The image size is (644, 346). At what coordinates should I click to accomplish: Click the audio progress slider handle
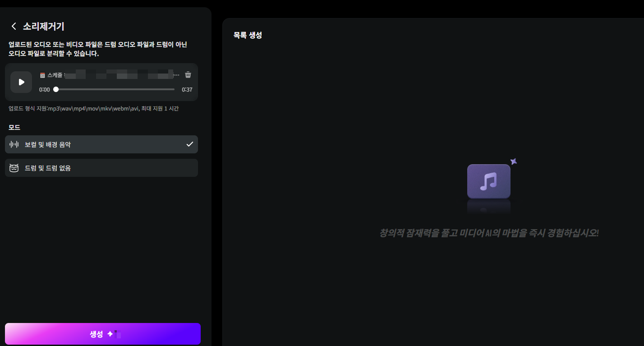point(56,89)
